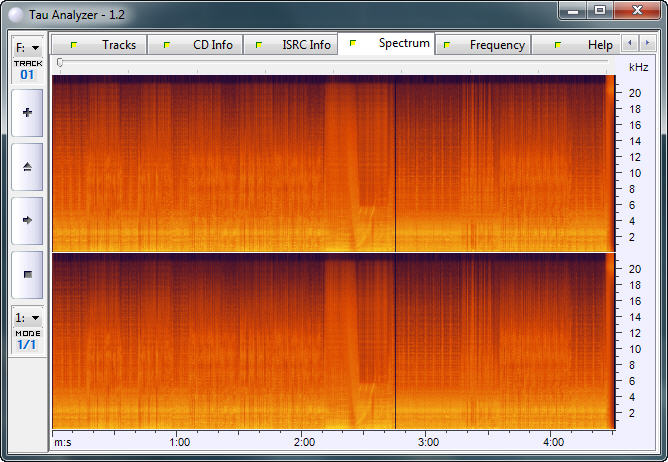668x462 pixels.
Task: Click the 1/1 mode indicator
Action: pyautogui.click(x=27, y=345)
